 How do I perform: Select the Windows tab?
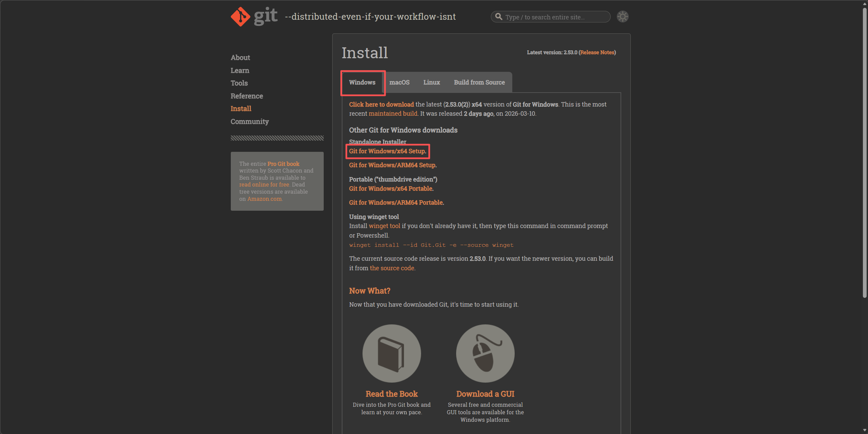[362, 82]
